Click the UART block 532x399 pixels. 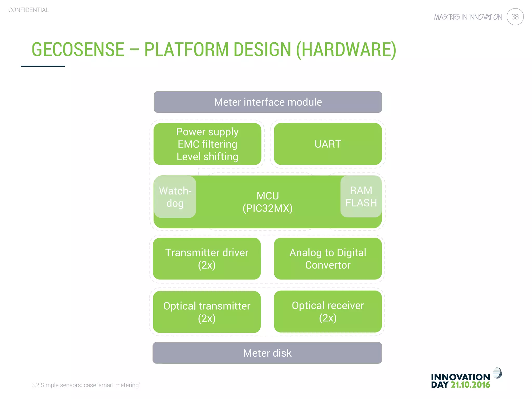(328, 144)
